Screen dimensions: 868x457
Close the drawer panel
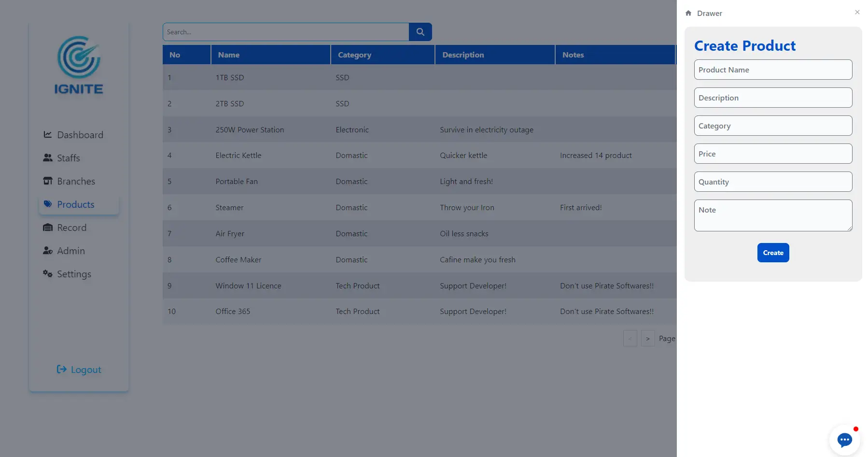pyautogui.click(x=857, y=13)
